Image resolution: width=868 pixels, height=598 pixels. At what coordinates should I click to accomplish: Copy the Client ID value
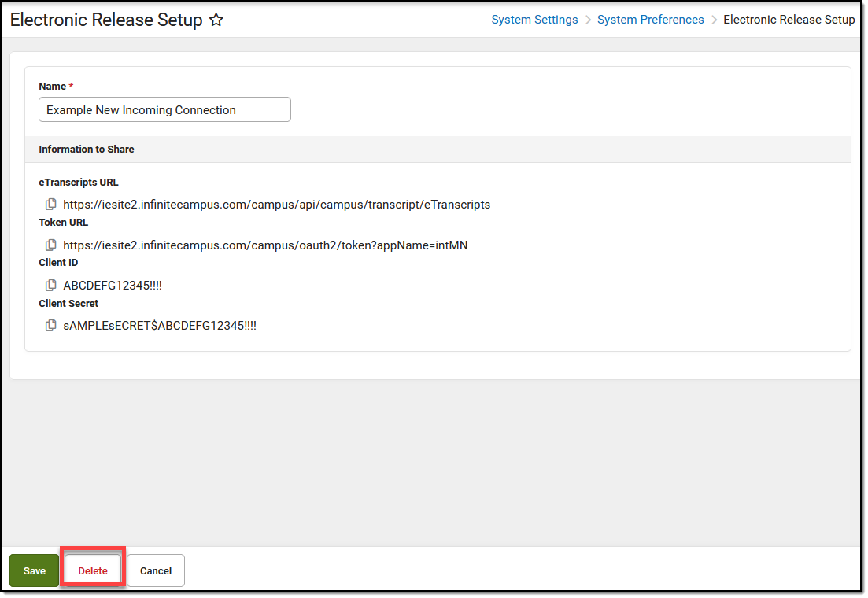tap(50, 285)
